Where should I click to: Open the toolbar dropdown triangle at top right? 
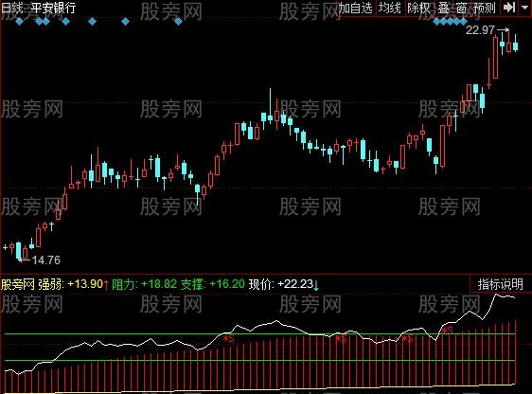coord(524,8)
